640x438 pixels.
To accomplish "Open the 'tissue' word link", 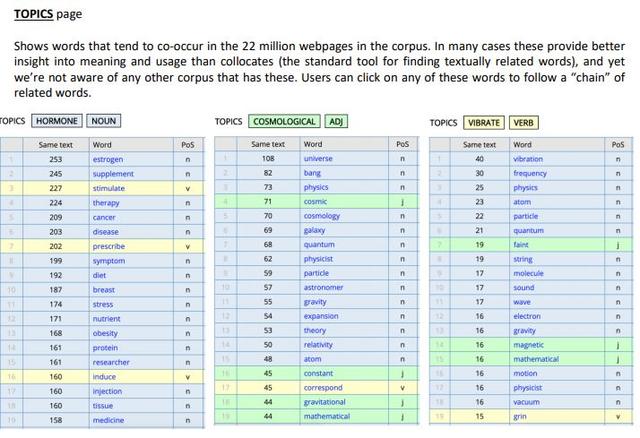I will click(103, 406).
